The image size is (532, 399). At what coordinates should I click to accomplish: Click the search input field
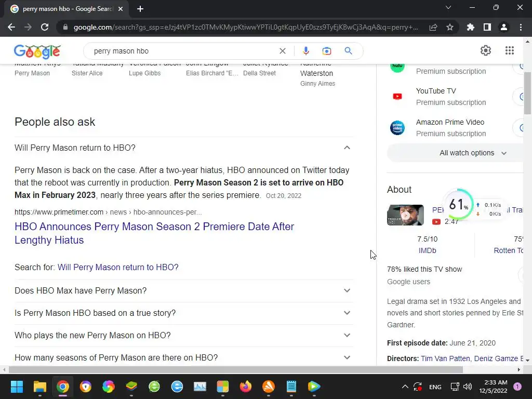coord(183,51)
